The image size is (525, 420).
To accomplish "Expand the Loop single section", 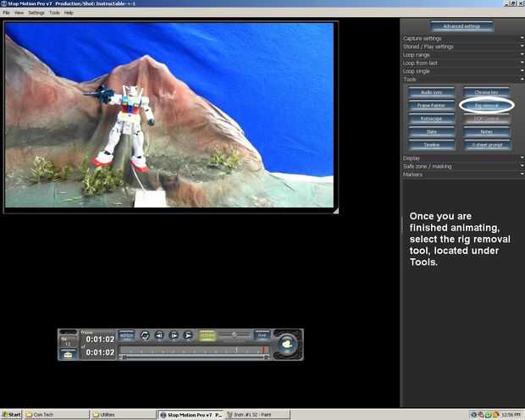I will coord(462,71).
